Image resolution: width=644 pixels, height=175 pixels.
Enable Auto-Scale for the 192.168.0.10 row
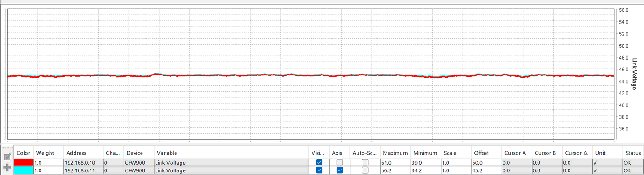pos(365,162)
